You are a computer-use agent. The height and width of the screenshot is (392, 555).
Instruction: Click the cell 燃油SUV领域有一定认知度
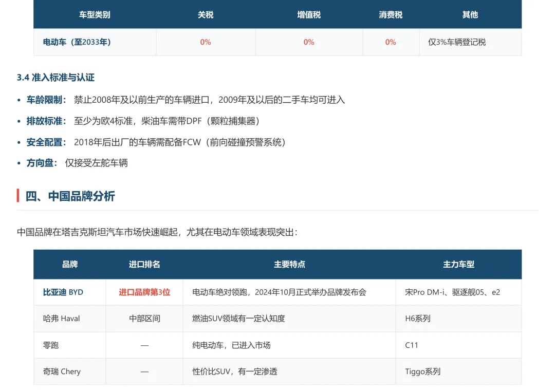click(289, 319)
